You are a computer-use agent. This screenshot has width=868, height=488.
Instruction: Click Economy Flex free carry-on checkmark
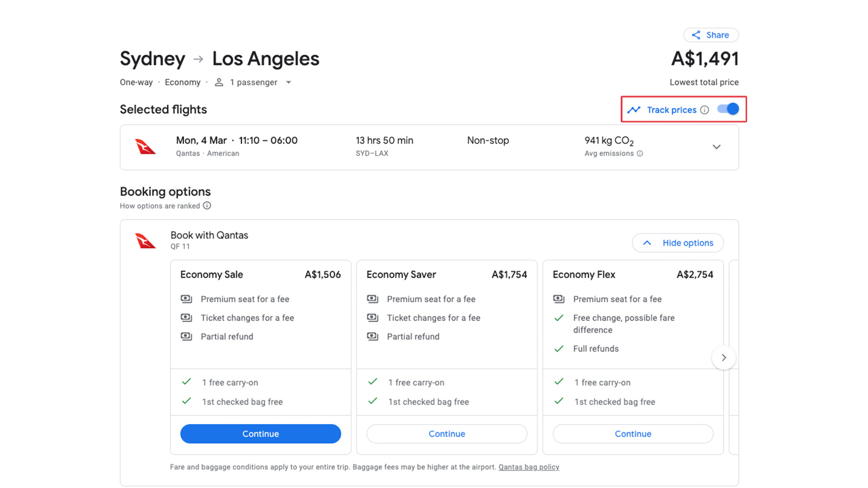point(558,382)
